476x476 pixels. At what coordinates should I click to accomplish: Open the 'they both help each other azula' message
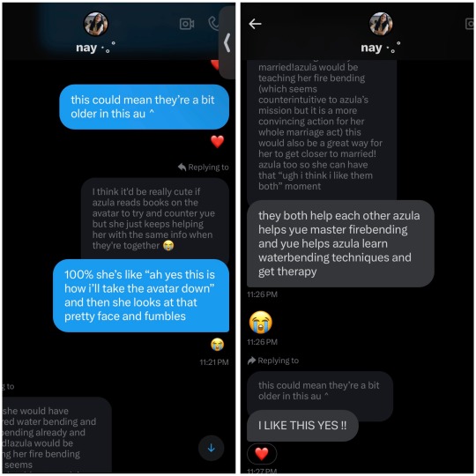340,244
